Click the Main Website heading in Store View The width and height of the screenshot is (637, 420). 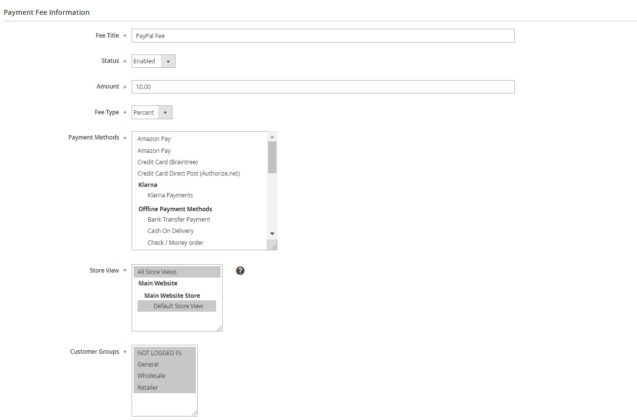[158, 283]
